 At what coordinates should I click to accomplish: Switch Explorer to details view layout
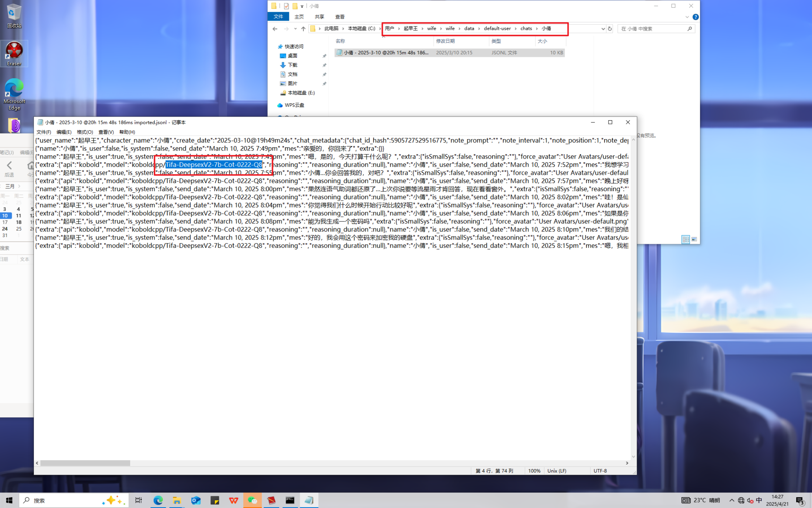pos(686,239)
